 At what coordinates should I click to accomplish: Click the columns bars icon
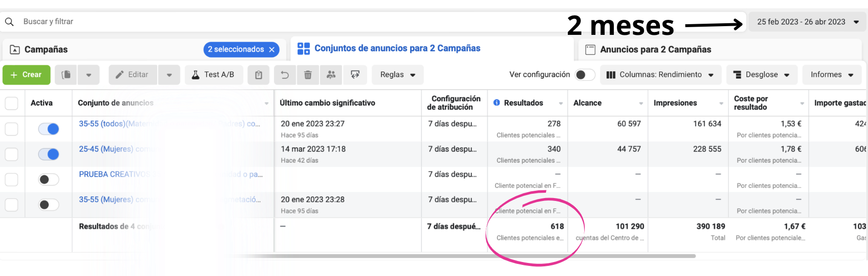coord(611,75)
